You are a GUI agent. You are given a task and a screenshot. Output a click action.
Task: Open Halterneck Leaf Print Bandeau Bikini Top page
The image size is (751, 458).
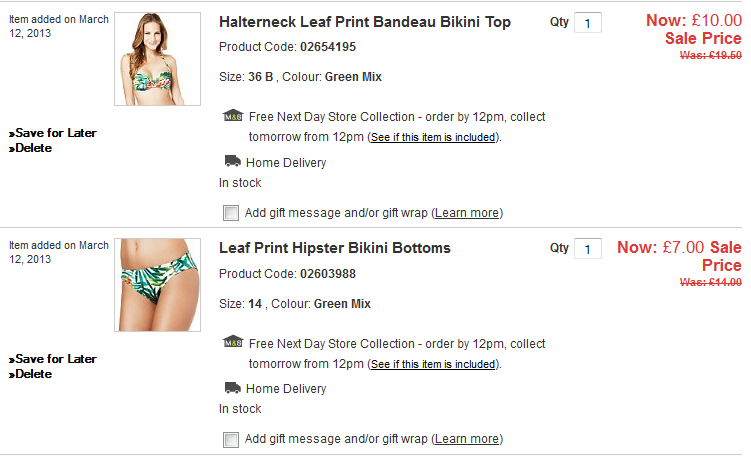(x=365, y=22)
